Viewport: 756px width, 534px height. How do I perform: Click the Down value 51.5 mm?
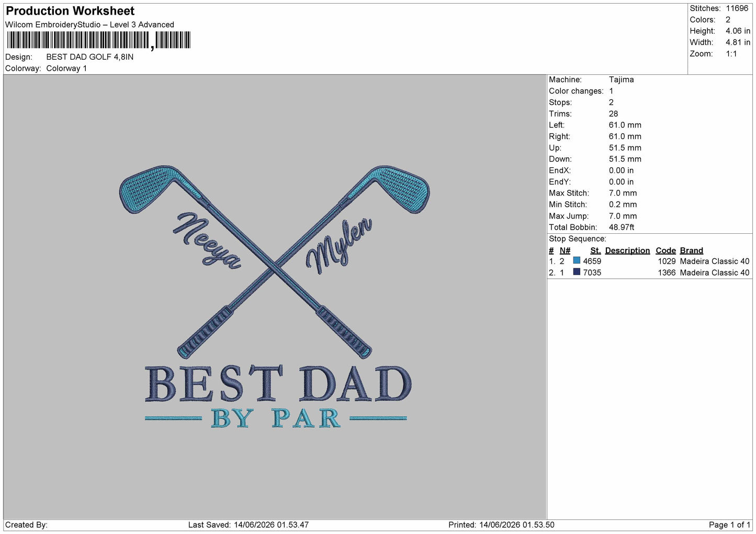click(625, 159)
